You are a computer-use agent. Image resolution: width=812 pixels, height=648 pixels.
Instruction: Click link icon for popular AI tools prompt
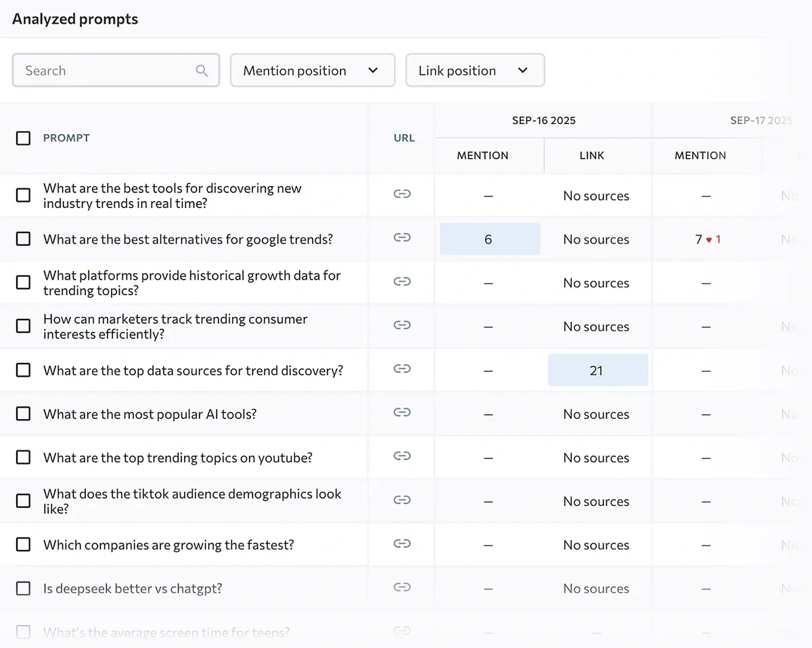pos(402,412)
